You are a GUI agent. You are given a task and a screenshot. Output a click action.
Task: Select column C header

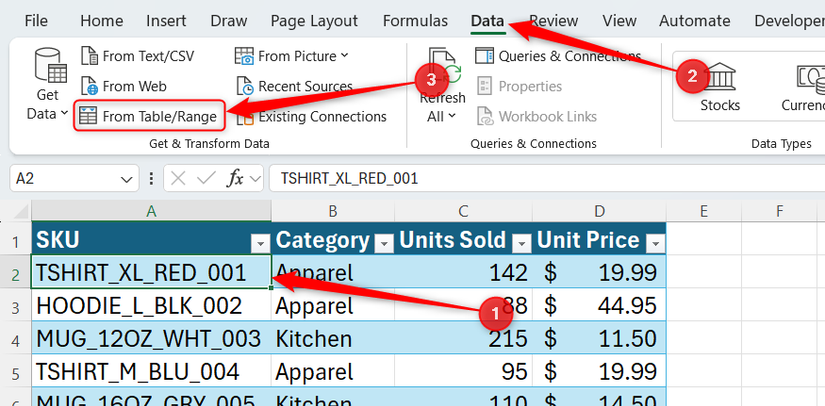463,211
